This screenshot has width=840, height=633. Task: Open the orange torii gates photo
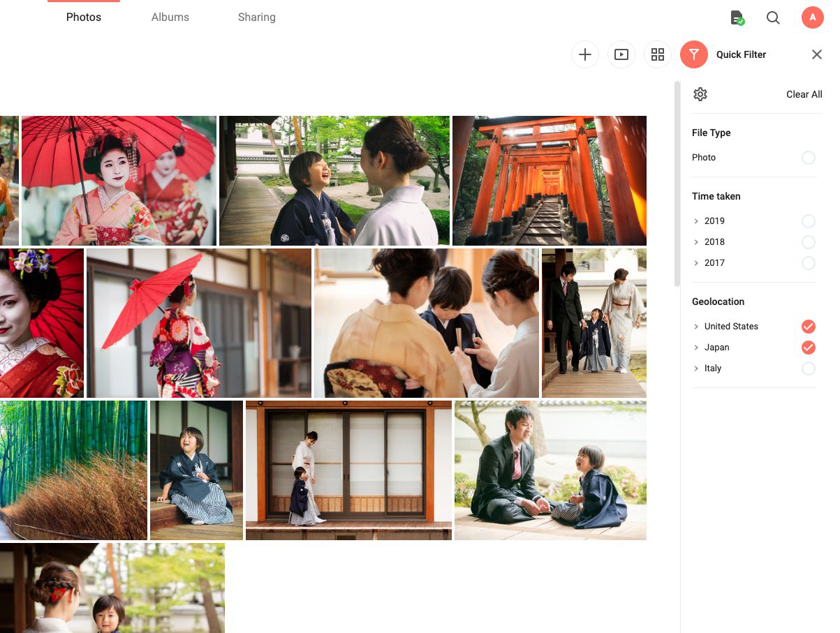point(550,181)
